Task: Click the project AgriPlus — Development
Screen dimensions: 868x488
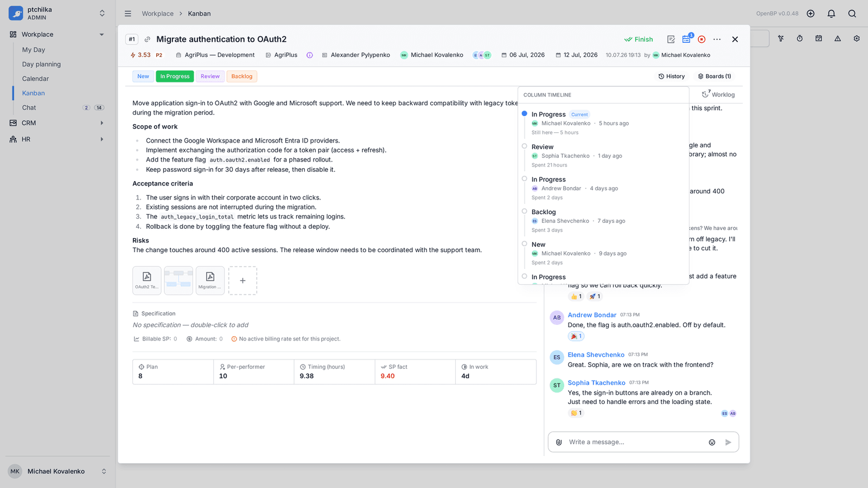Action: tap(215, 55)
